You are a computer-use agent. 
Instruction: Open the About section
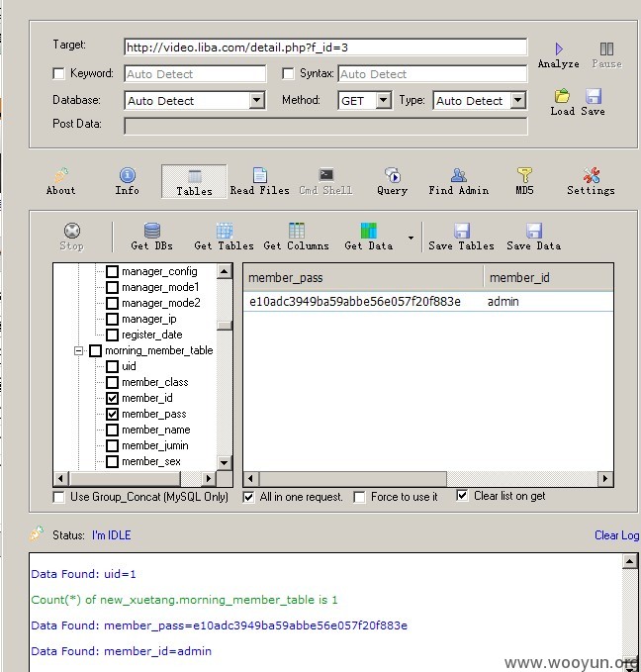[x=61, y=182]
